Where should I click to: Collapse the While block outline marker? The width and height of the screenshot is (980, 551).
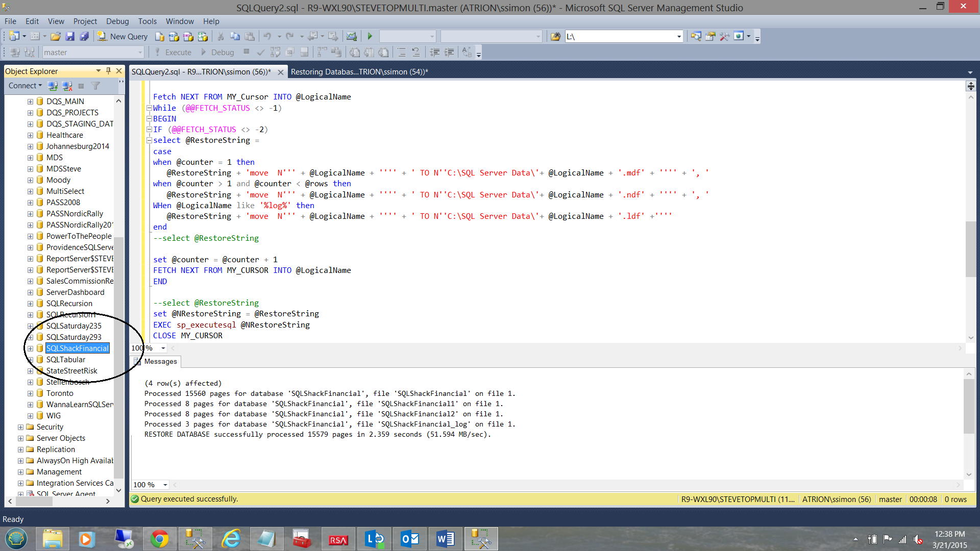[x=149, y=108]
